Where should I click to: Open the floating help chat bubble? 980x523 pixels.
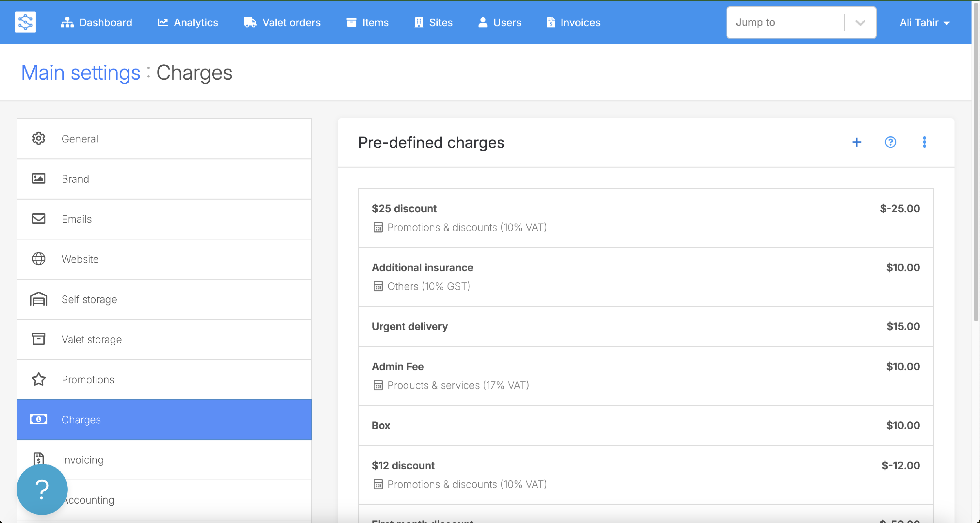(42, 489)
